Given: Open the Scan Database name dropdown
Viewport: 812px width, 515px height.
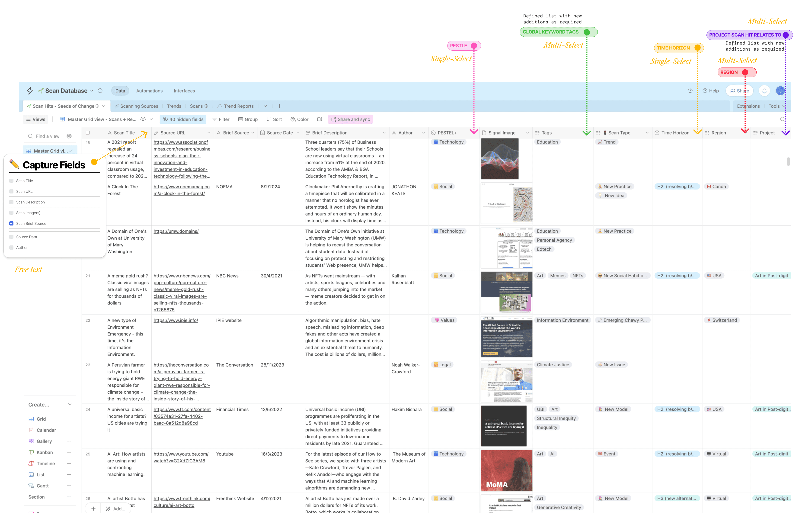Looking at the screenshot, I should point(92,91).
